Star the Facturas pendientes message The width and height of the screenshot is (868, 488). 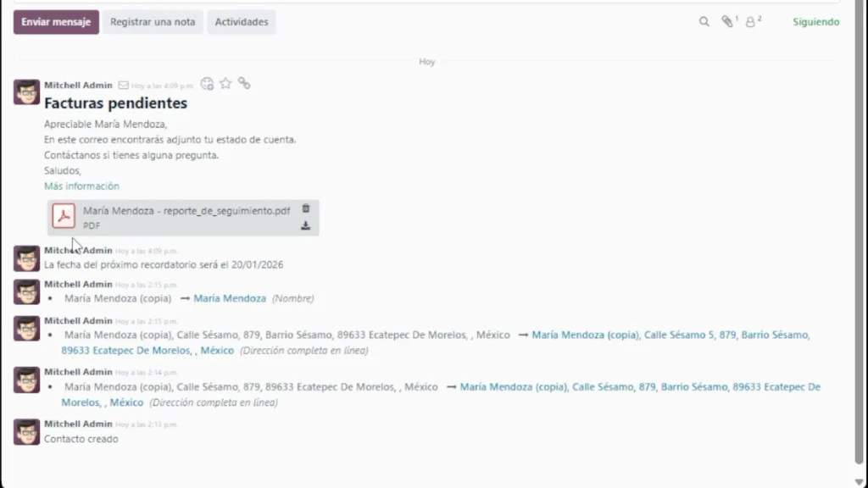225,83
